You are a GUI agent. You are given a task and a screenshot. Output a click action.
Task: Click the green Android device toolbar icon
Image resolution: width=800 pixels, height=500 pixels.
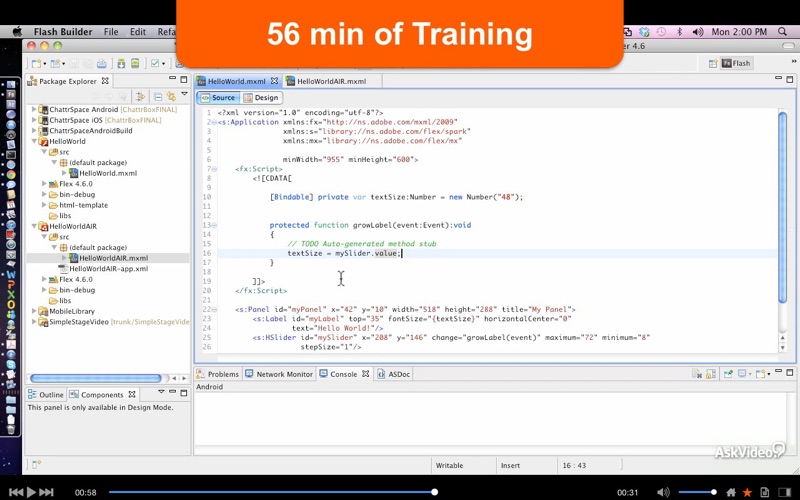point(135,63)
